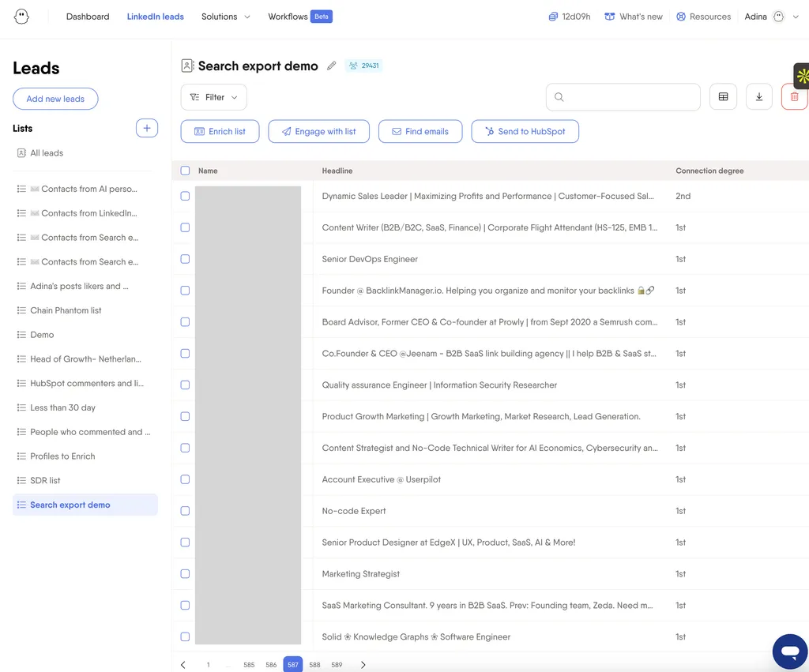Open the SDR list in sidebar

coord(45,481)
